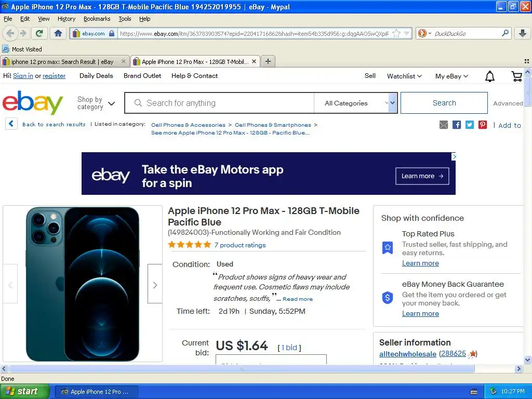Image resolution: width=532 pixels, height=399 pixels.
Task: Open the History menu
Action: click(66, 19)
